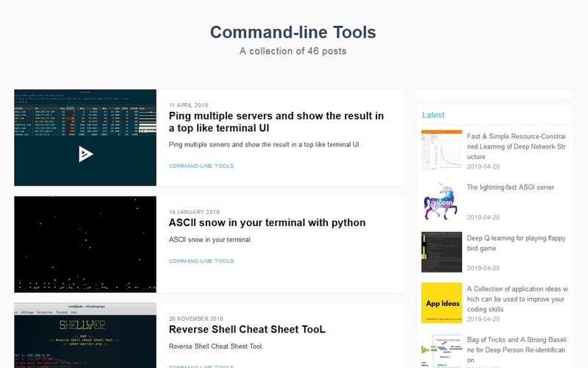
Task: Click the 'ASCII snow in your terminal.' description
Action: (x=210, y=240)
